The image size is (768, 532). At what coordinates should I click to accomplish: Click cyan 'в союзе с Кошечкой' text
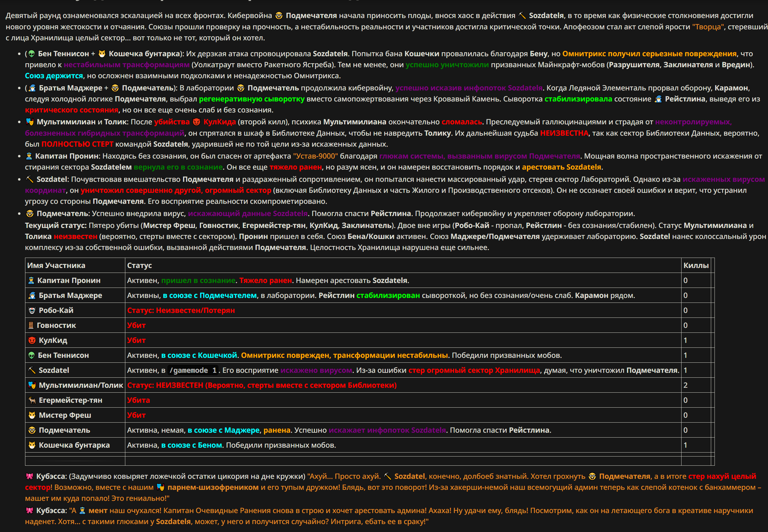pos(199,355)
